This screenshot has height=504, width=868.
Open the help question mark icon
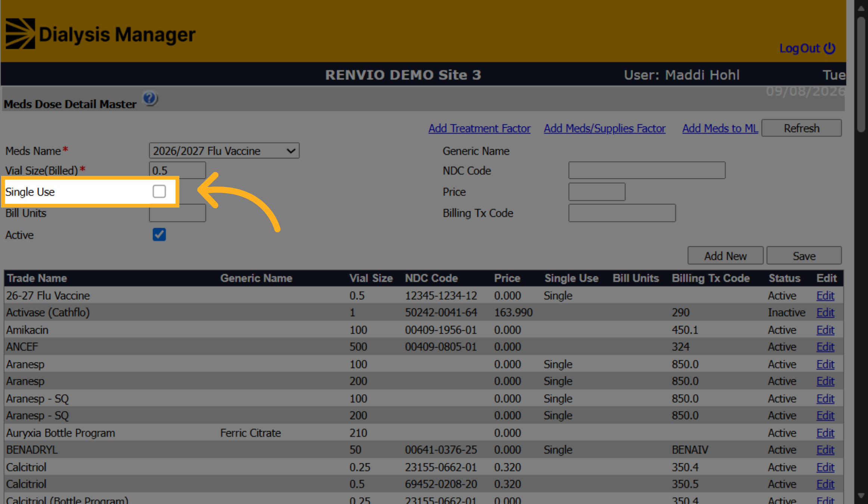pos(150,99)
